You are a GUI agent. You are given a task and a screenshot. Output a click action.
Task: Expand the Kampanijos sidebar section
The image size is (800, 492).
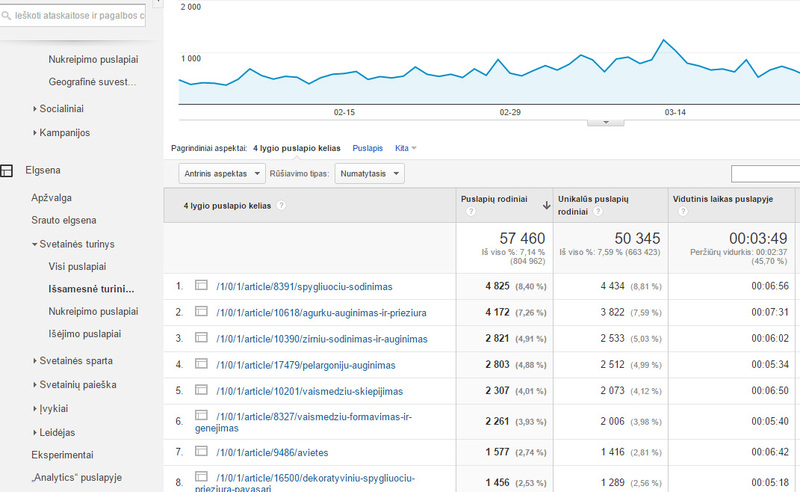click(x=61, y=133)
